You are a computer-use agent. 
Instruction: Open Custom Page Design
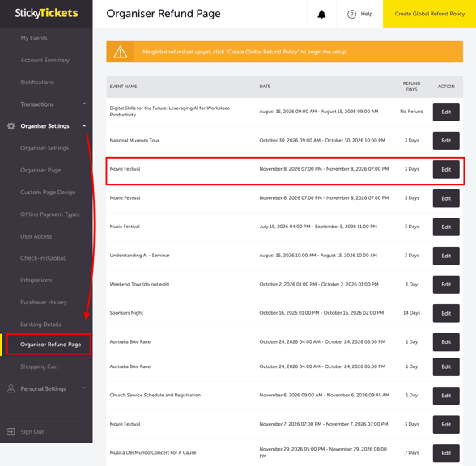click(48, 192)
